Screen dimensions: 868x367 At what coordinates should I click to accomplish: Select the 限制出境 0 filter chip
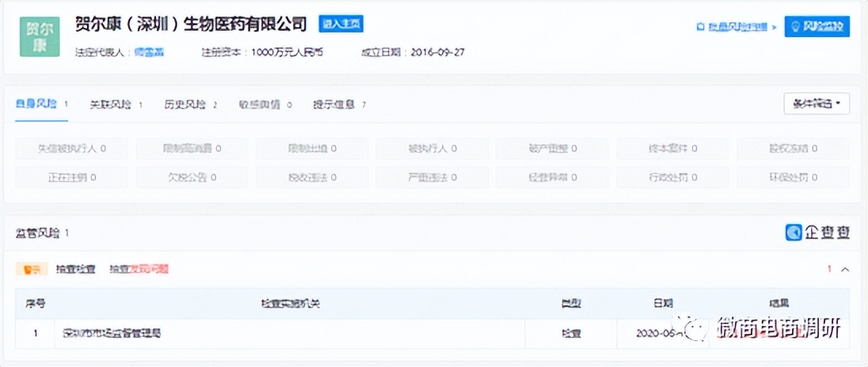tap(312, 148)
